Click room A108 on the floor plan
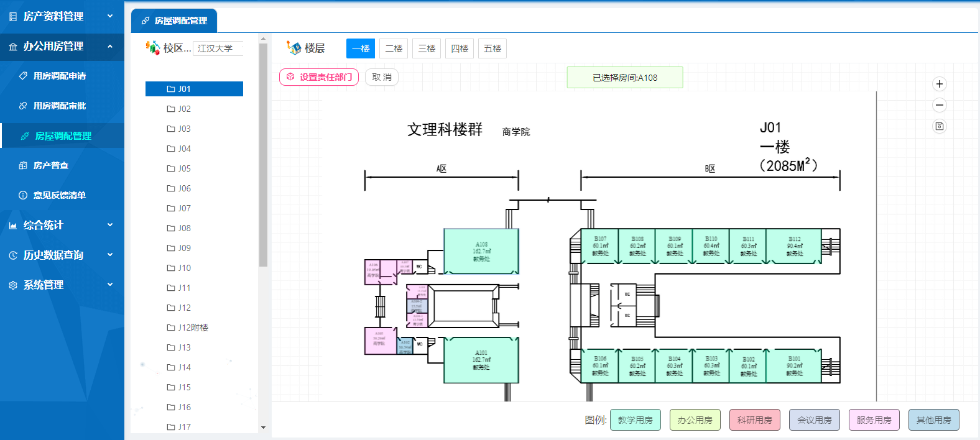 (481, 252)
